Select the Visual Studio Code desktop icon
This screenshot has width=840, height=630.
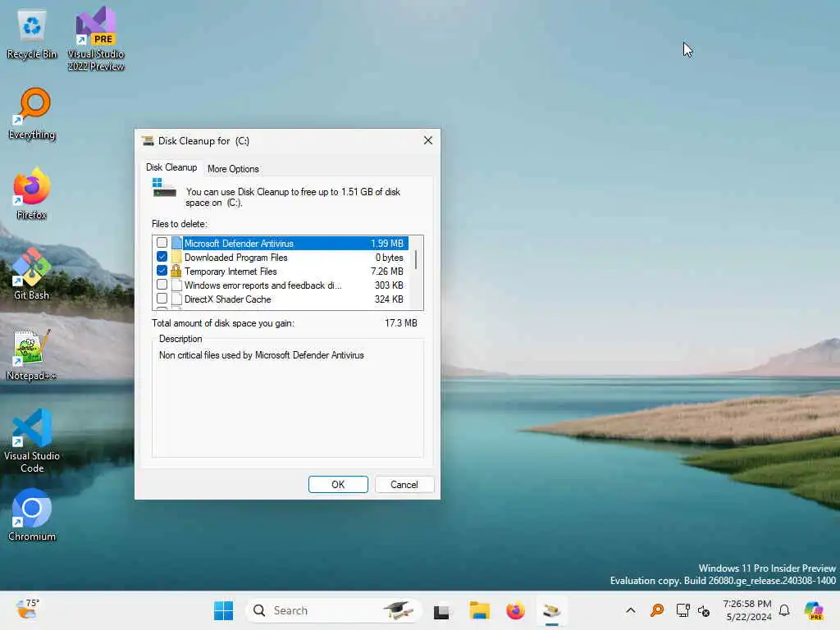pos(32,441)
